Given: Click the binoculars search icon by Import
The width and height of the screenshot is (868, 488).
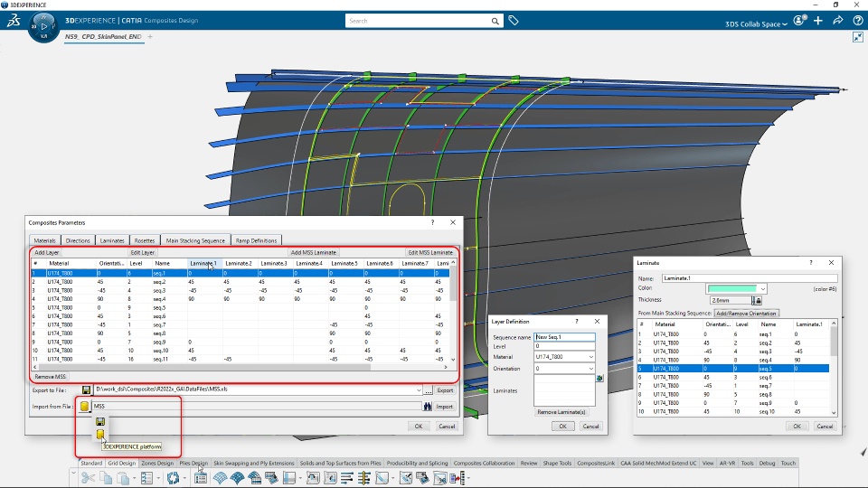Looking at the screenshot, I should [x=428, y=407].
